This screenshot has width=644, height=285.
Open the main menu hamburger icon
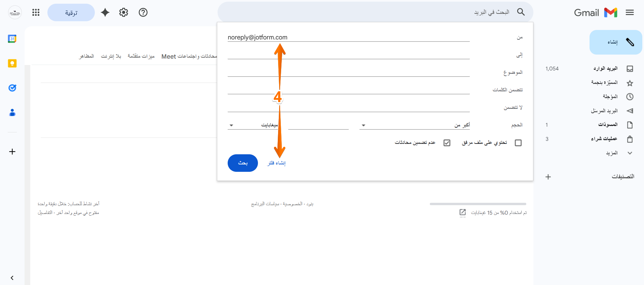click(630, 12)
